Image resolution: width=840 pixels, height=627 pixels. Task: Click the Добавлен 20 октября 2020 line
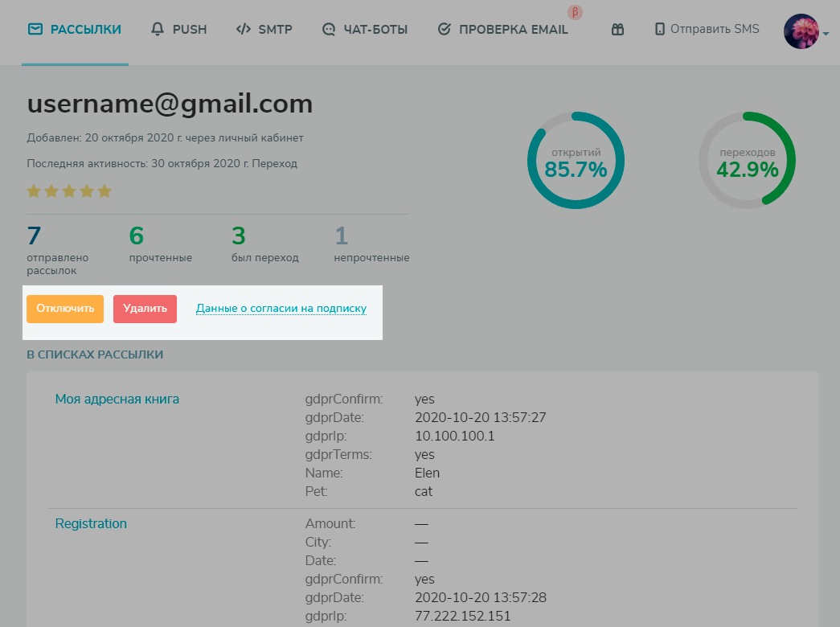(x=165, y=137)
